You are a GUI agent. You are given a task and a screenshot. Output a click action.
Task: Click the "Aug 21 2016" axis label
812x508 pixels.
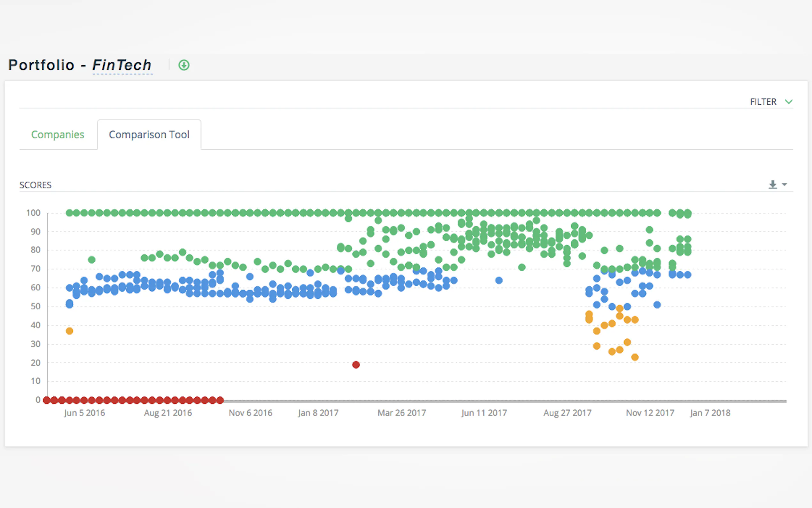click(168, 413)
